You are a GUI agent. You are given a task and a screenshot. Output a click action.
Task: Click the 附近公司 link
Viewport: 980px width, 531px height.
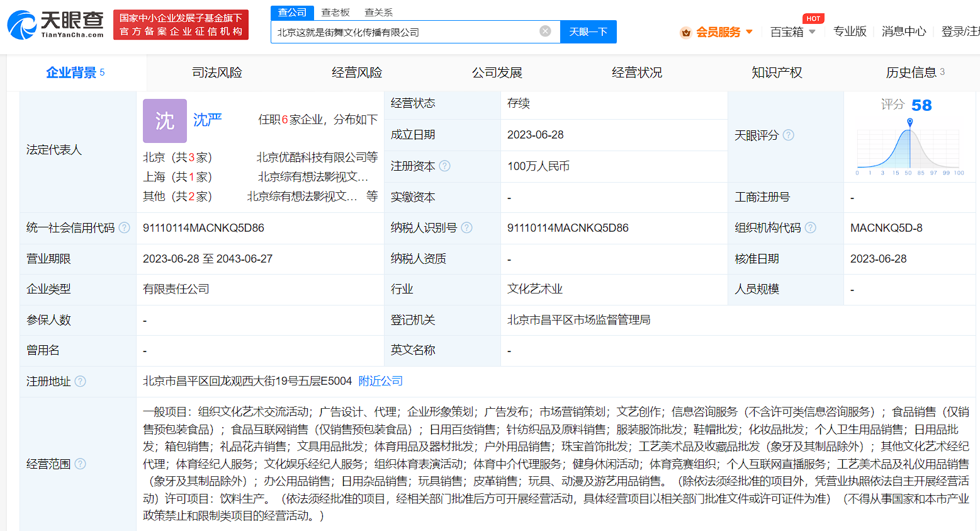(x=381, y=381)
